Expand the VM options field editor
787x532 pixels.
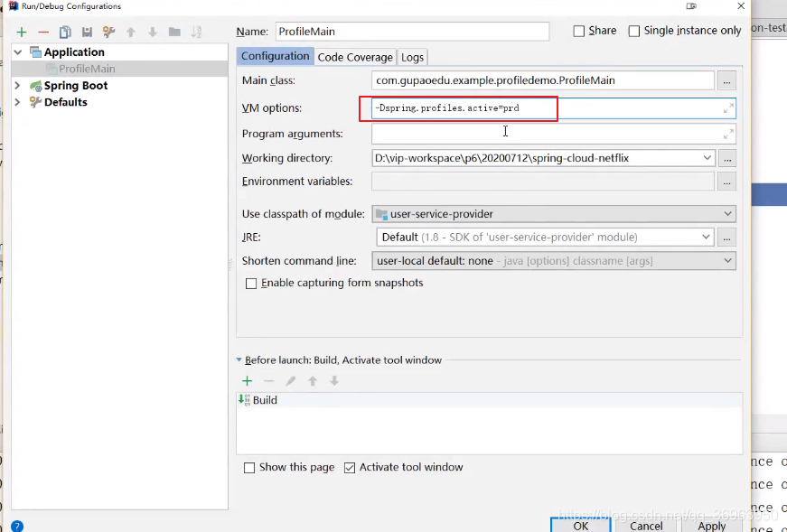[728, 108]
